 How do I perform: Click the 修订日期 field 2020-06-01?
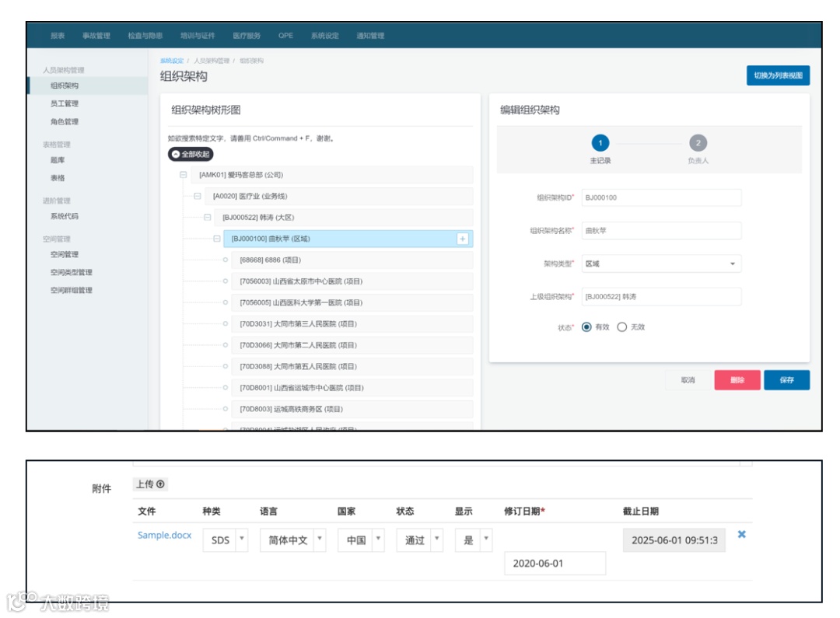555,564
